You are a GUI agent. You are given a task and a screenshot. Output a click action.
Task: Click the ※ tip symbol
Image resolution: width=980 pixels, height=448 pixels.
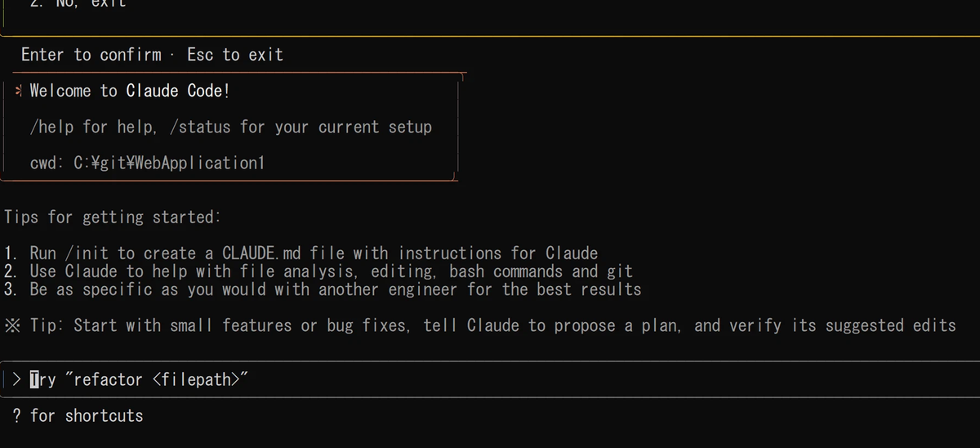click(12, 325)
